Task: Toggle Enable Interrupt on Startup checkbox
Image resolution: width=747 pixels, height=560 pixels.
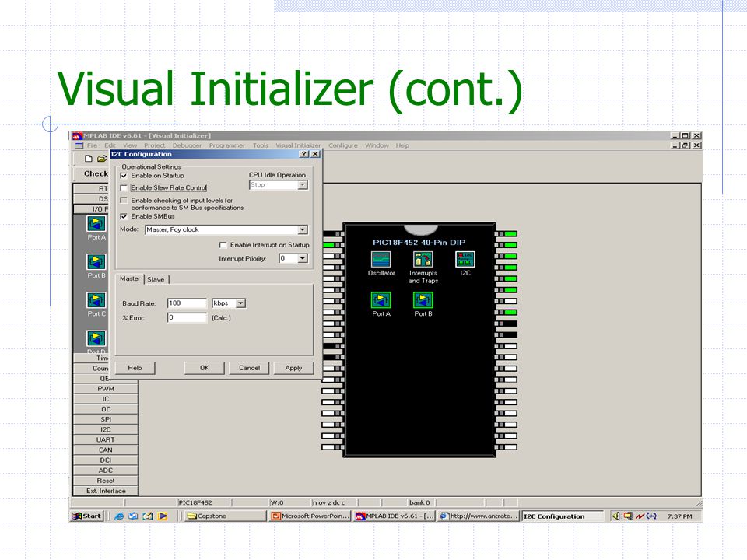Action: [x=223, y=245]
